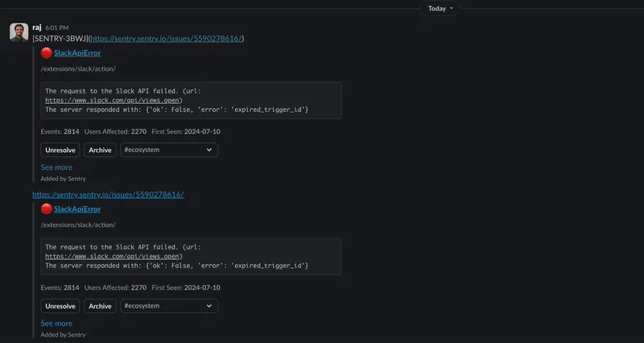Viewport: 644px width, 343px height.
Task: Click the second Unresolve button
Action: pyautogui.click(x=60, y=306)
